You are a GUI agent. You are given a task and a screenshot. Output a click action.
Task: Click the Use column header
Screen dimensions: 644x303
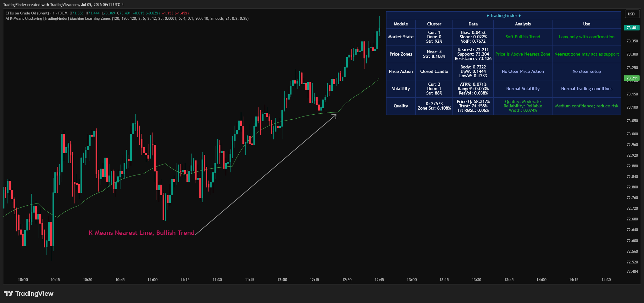click(x=587, y=24)
